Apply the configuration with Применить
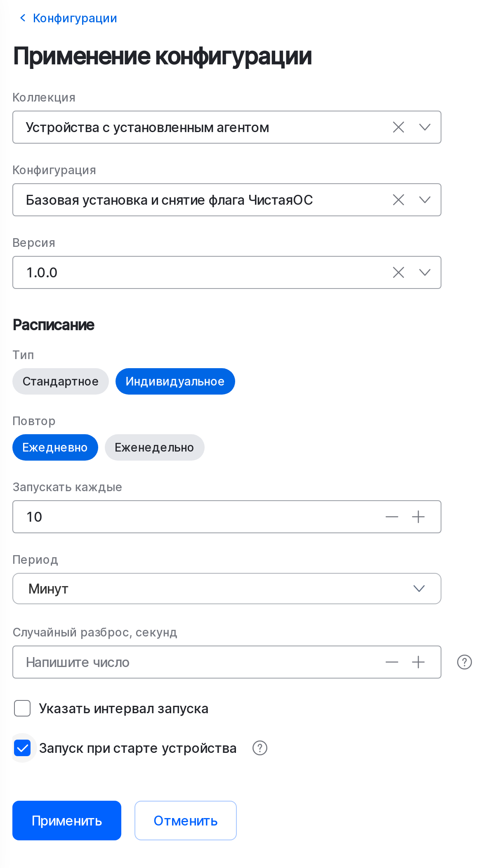This screenshot has height=868, width=486. [x=66, y=820]
